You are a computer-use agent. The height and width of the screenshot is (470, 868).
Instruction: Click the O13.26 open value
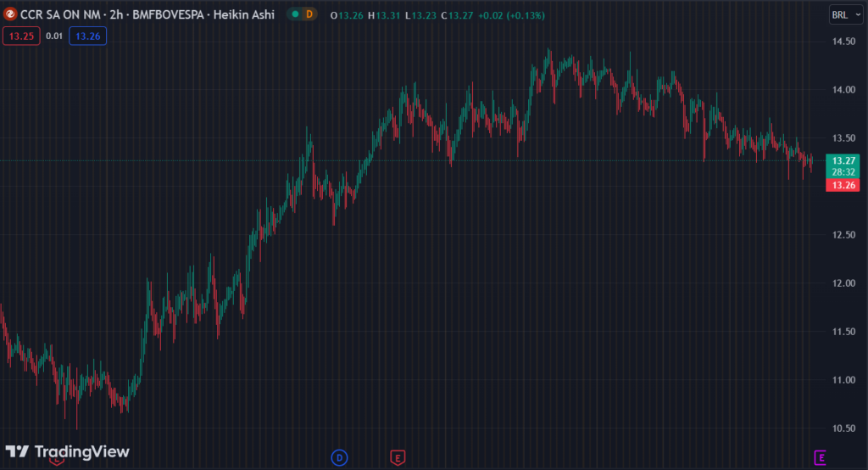click(347, 15)
